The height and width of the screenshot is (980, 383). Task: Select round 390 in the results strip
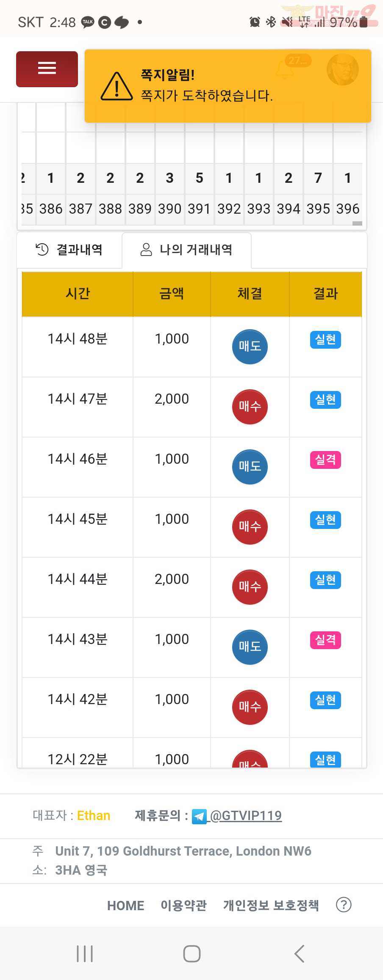170,209
